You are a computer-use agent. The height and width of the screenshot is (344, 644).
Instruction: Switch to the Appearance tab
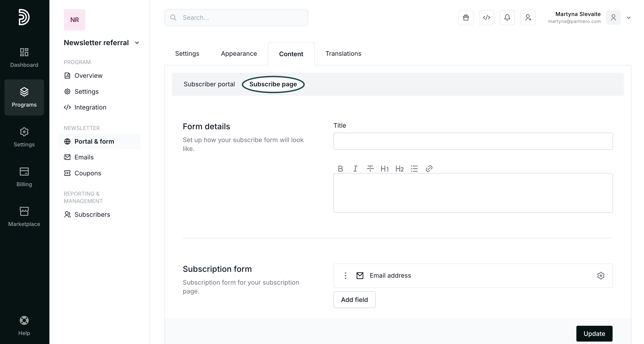click(x=239, y=54)
